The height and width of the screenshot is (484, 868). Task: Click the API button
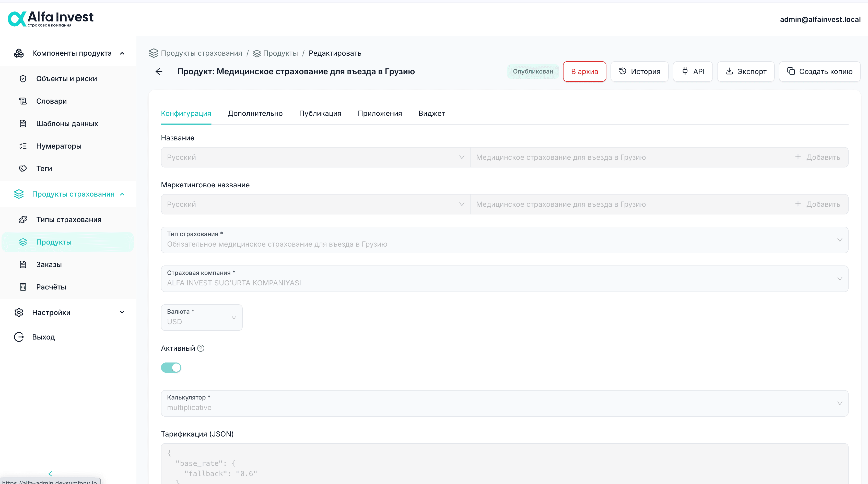[x=693, y=71]
